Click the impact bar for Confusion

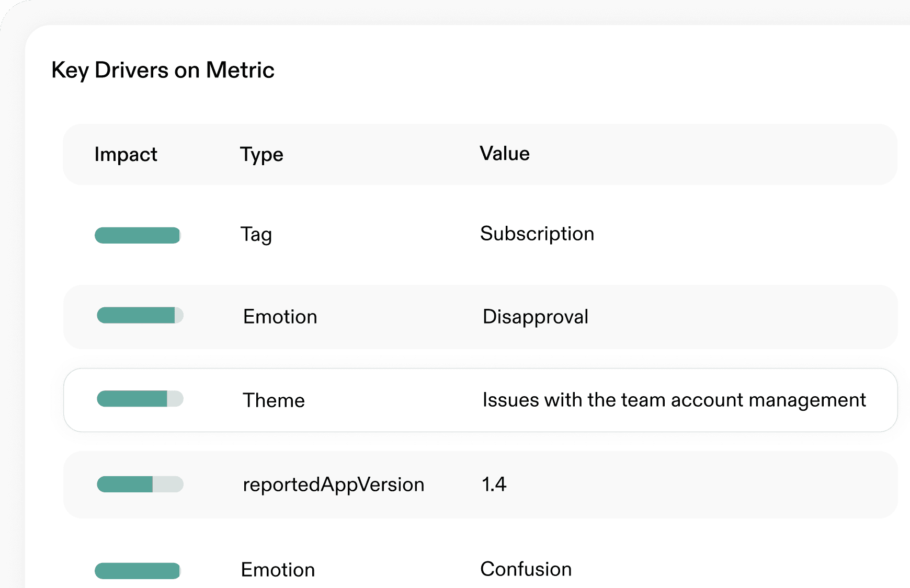(138, 571)
